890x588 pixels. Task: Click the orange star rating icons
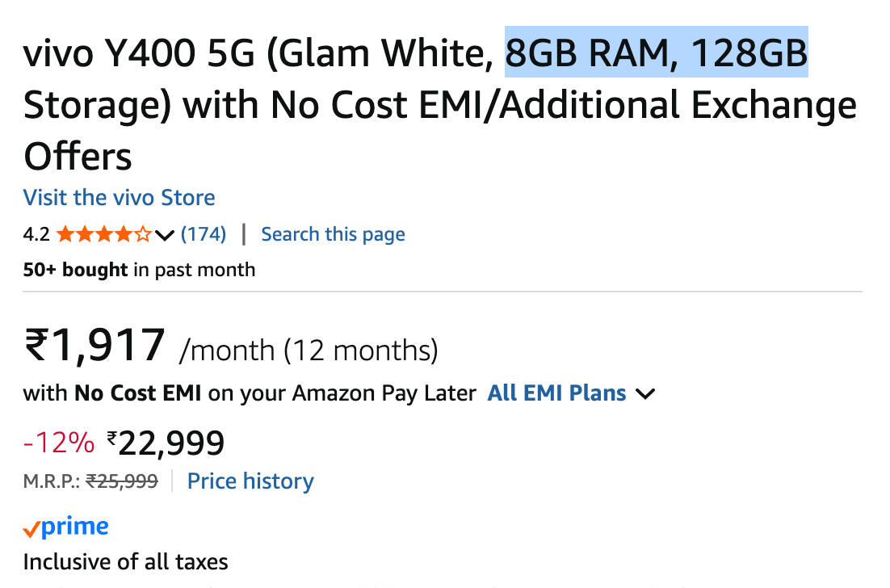tap(103, 235)
